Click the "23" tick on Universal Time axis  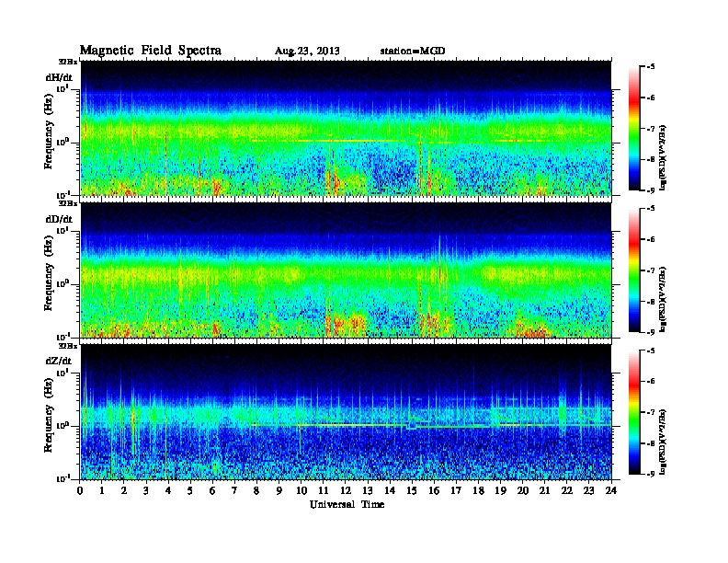pos(589,491)
